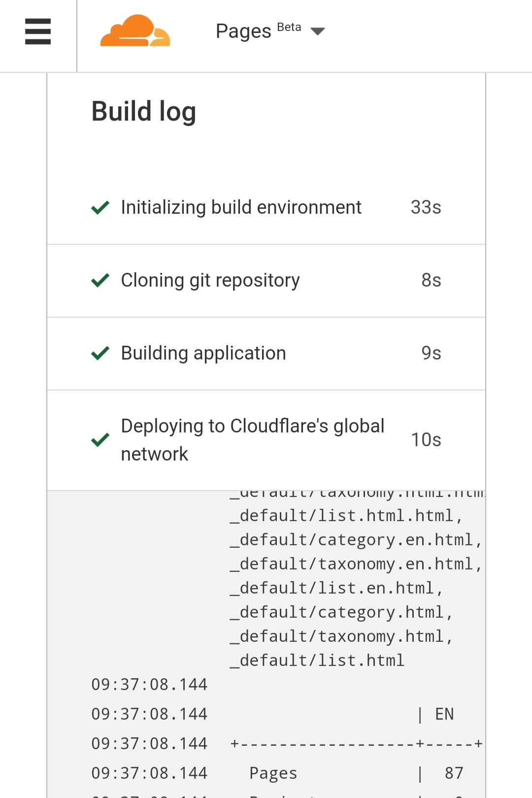Click the green checkmark beside Initializing build environment
The height and width of the screenshot is (798, 532).
[100, 208]
